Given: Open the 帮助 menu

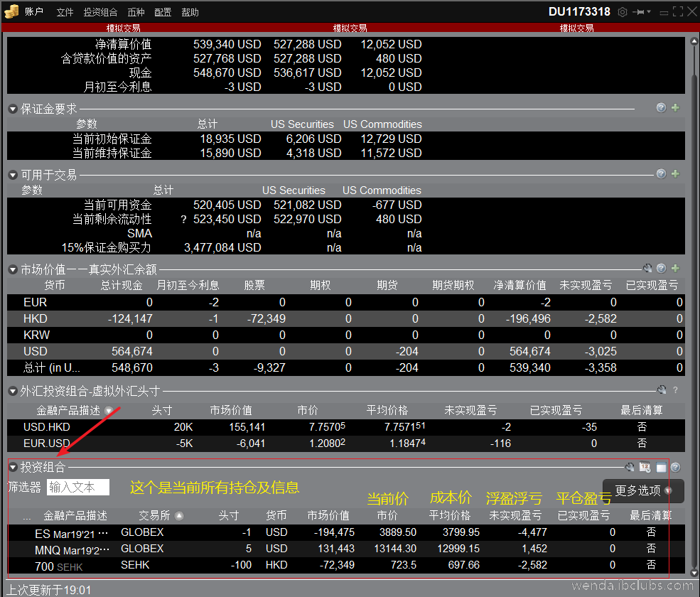Looking at the screenshot, I should 190,13.
